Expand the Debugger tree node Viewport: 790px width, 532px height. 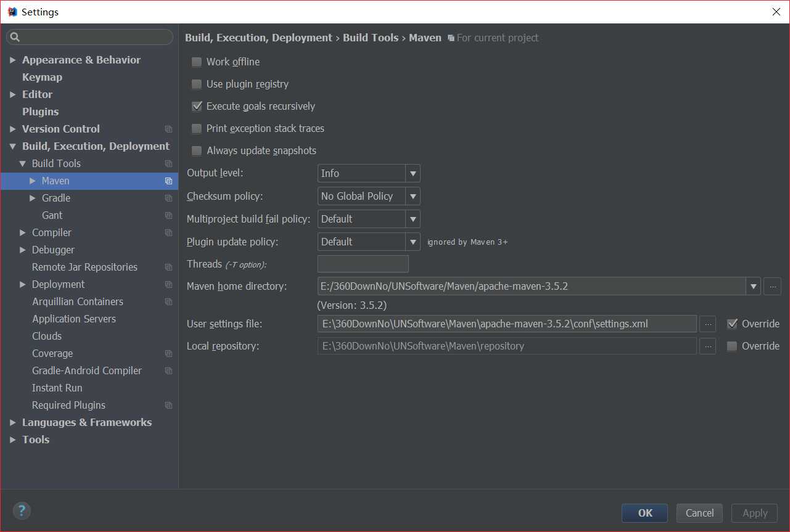tap(23, 250)
